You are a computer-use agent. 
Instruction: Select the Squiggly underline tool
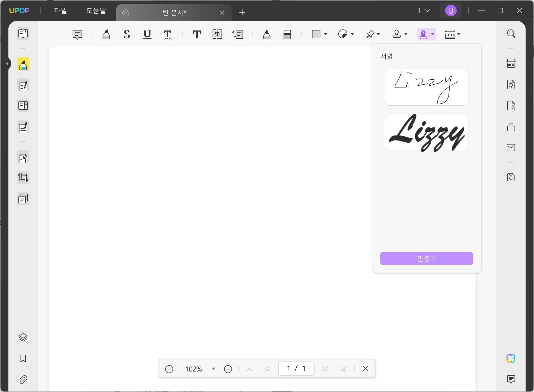tap(168, 34)
